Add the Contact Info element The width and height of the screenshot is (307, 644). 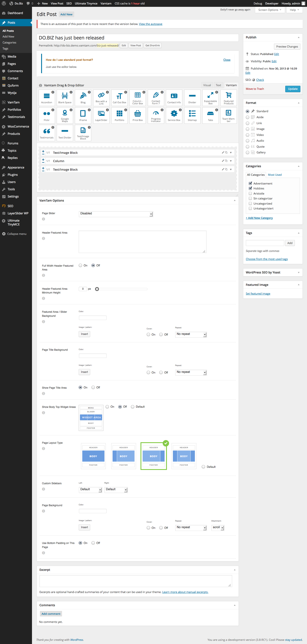coord(174,98)
